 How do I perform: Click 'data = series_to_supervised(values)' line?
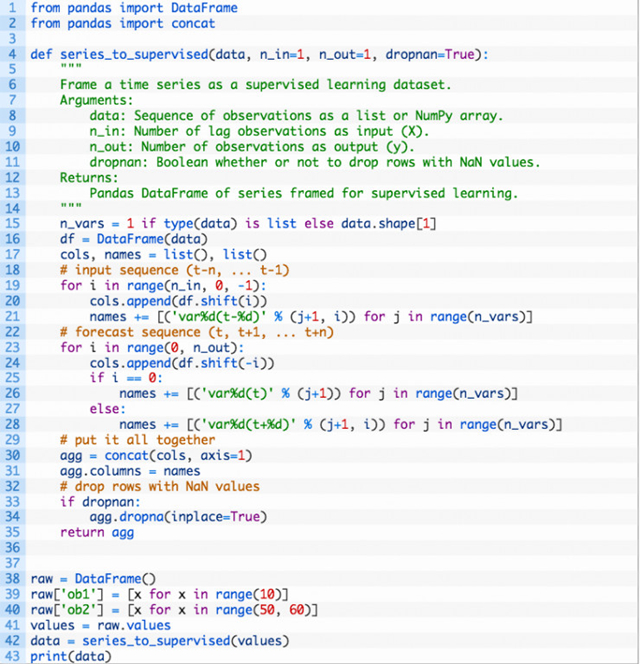pyautogui.click(x=160, y=641)
